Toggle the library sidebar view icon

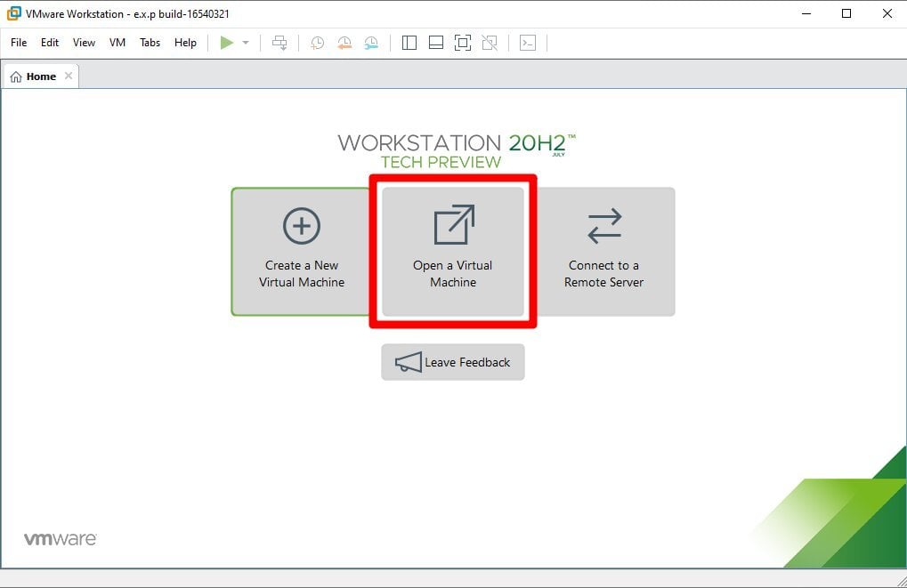pyautogui.click(x=409, y=43)
